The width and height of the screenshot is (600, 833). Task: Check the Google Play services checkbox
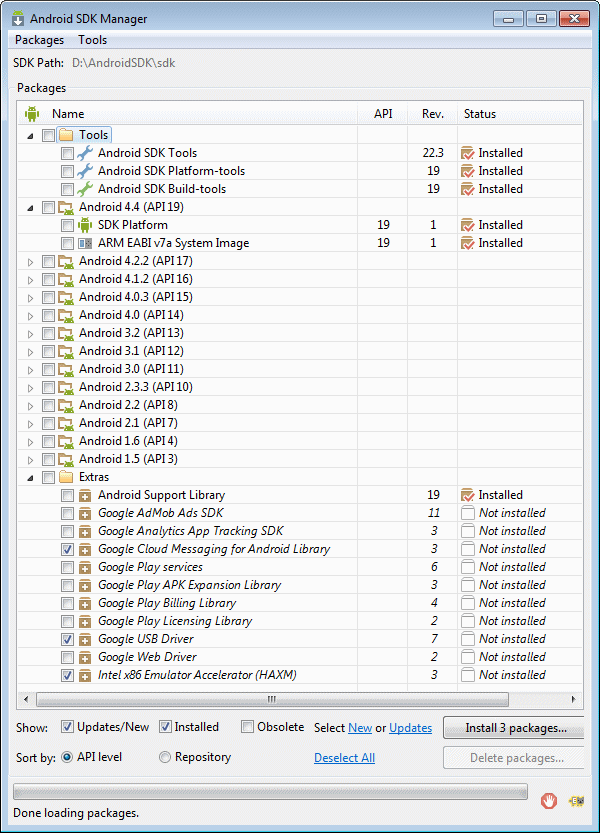coord(67,567)
